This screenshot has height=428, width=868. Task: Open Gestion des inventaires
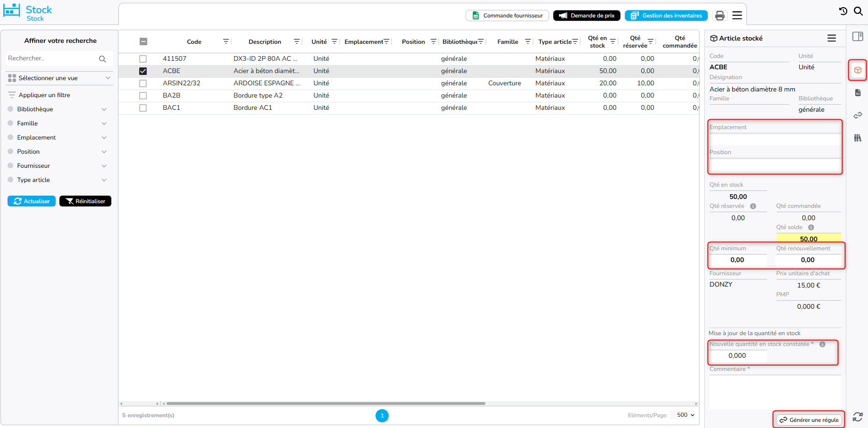(666, 16)
